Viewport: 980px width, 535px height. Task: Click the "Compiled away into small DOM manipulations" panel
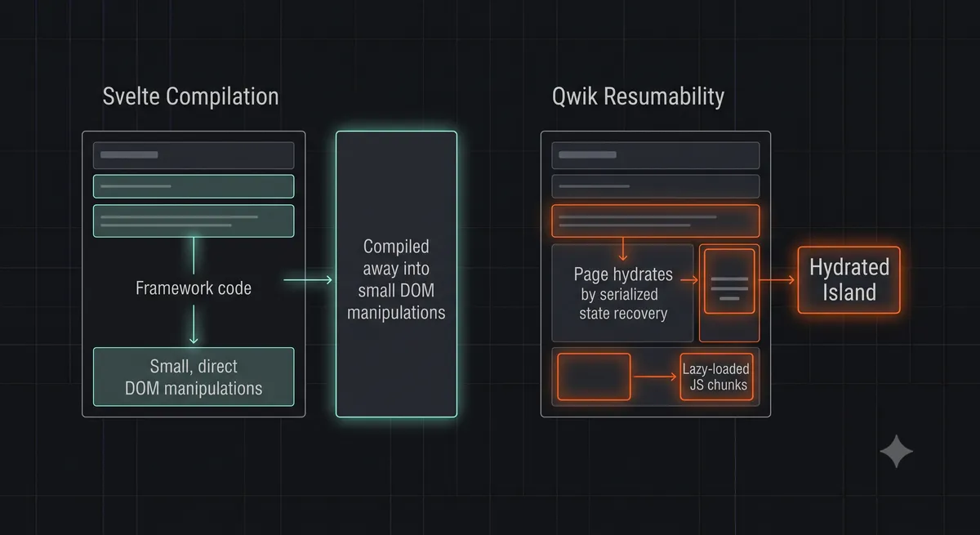click(396, 274)
